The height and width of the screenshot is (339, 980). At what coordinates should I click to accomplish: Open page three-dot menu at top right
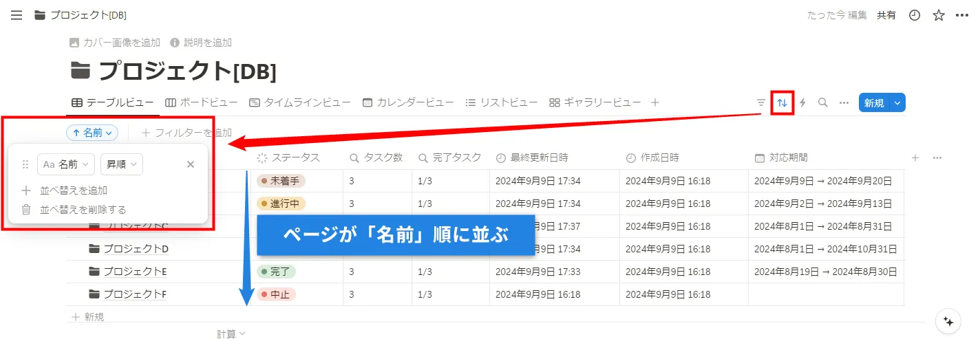962,15
